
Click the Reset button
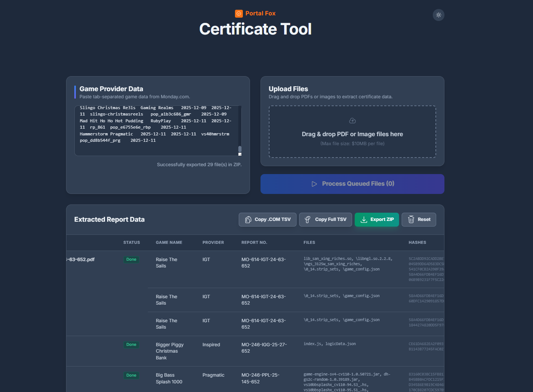click(419, 220)
